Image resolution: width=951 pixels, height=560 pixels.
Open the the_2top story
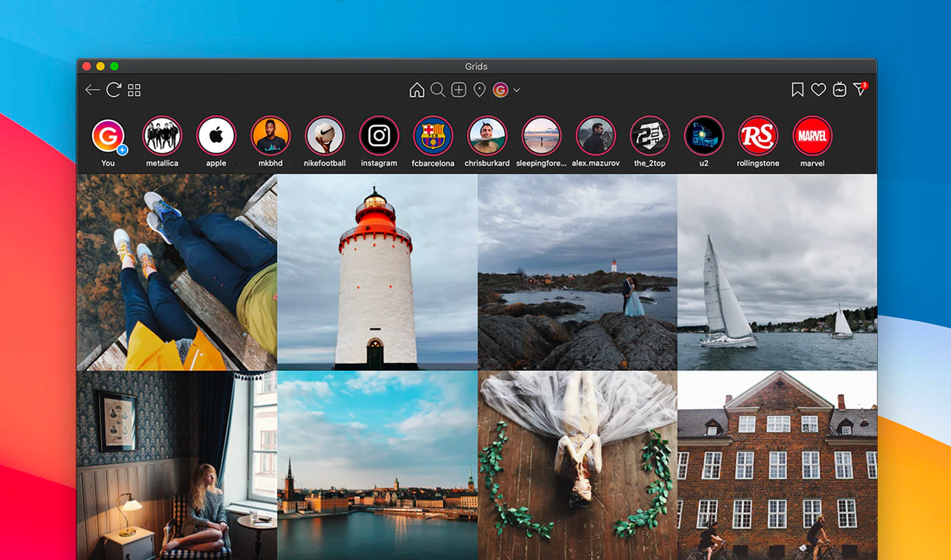[650, 136]
